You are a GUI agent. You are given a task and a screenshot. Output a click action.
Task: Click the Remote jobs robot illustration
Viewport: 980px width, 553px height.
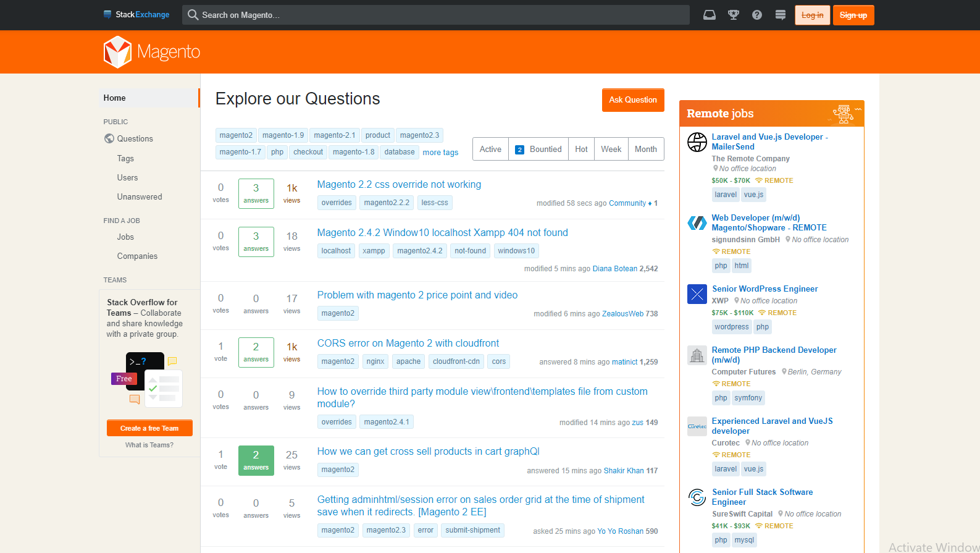[845, 114]
